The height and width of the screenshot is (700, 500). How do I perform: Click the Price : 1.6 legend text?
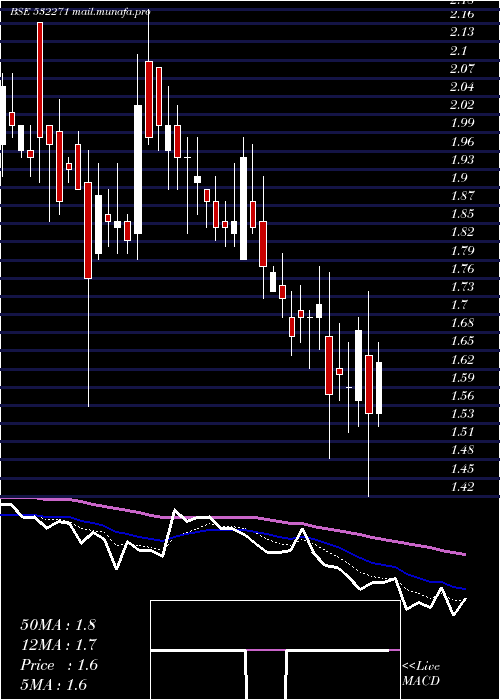coord(59,665)
